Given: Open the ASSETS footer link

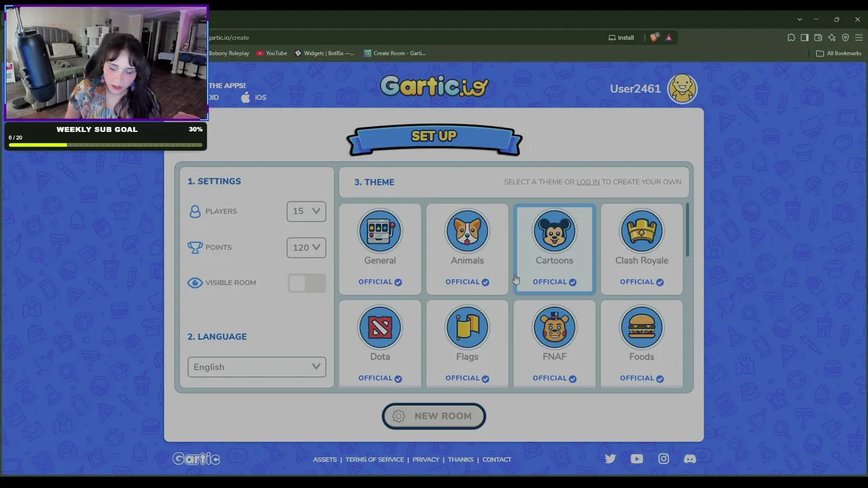Looking at the screenshot, I should (x=325, y=460).
